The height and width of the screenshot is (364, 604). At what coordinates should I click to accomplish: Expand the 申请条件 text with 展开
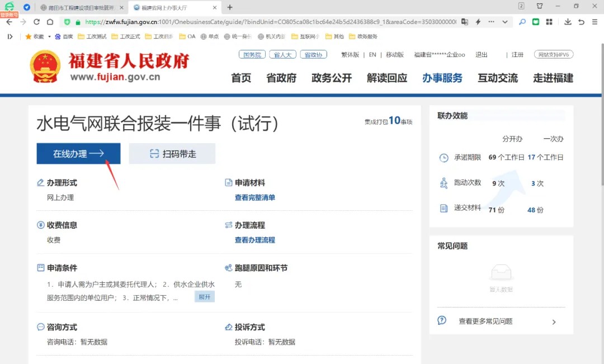click(204, 297)
